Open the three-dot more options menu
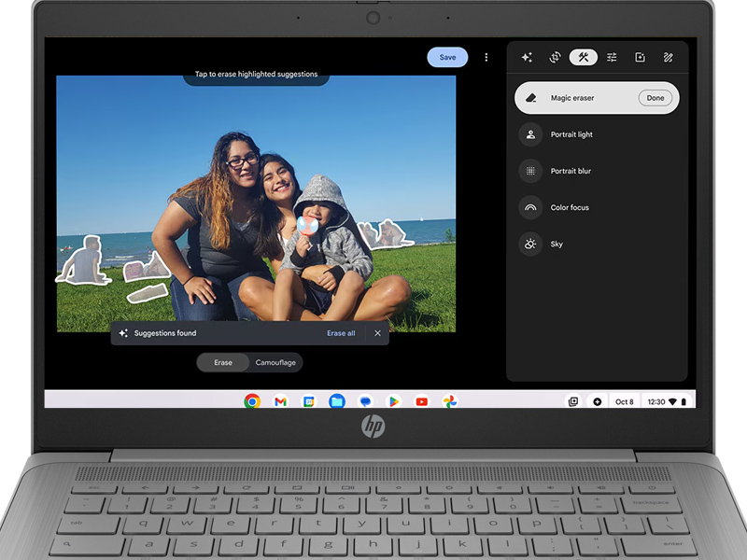This screenshot has width=747, height=560. (486, 58)
